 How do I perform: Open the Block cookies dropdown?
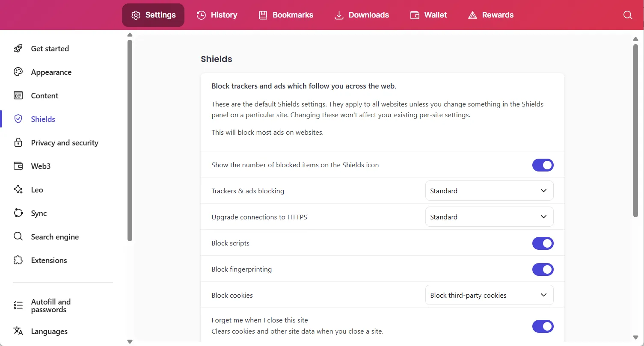click(x=489, y=295)
